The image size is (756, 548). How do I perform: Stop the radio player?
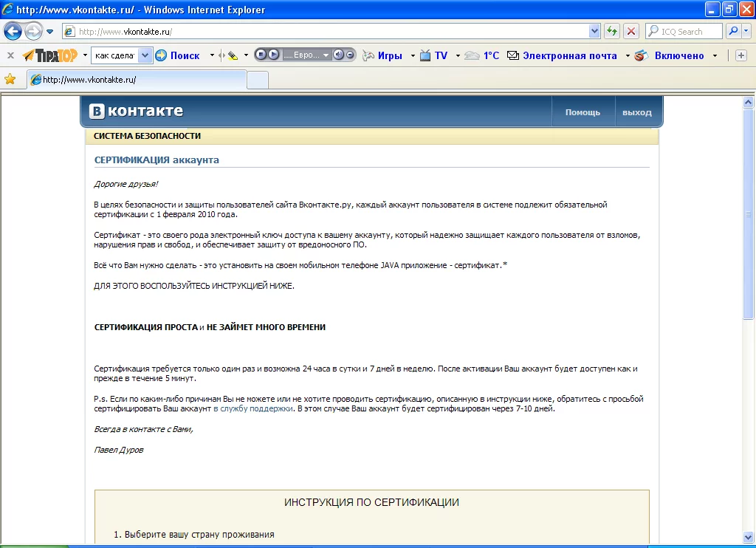pos(261,55)
